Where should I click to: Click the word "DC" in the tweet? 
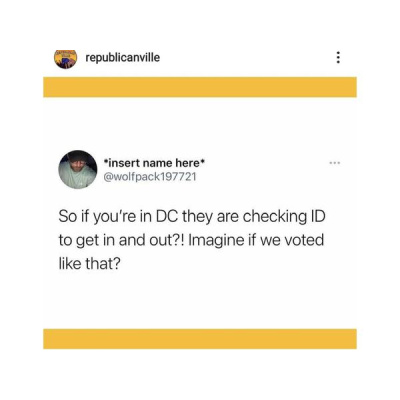167,216
